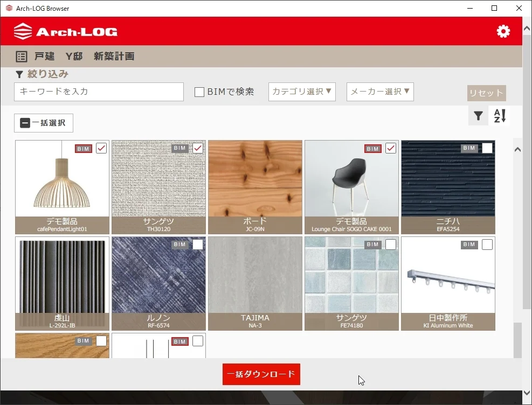Enable the BIMで検索 checkbox
Image resolution: width=532 pixels, height=405 pixels.
point(199,92)
